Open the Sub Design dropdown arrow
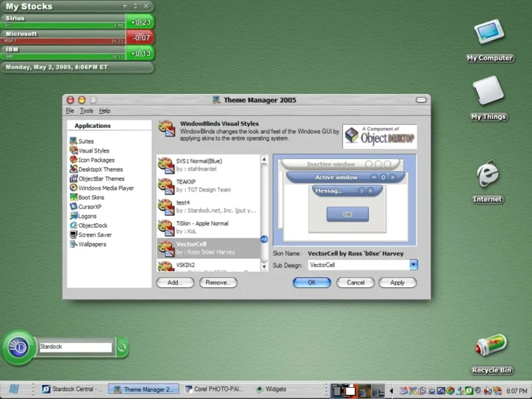 click(x=413, y=265)
